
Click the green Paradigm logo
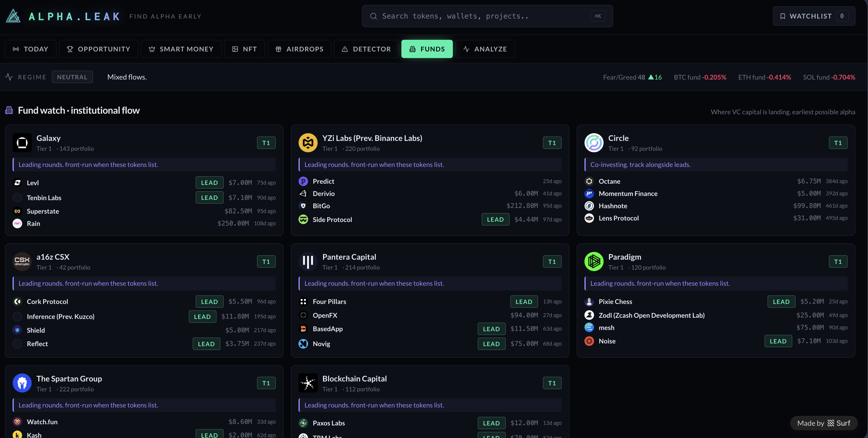(x=593, y=261)
